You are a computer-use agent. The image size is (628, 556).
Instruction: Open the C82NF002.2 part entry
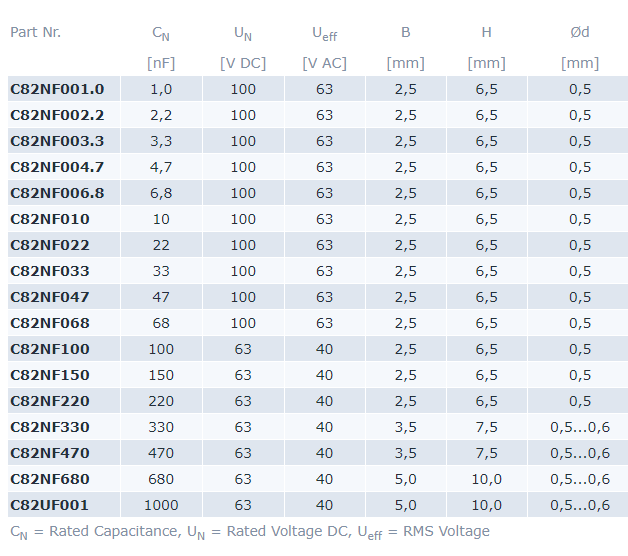(x=57, y=115)
